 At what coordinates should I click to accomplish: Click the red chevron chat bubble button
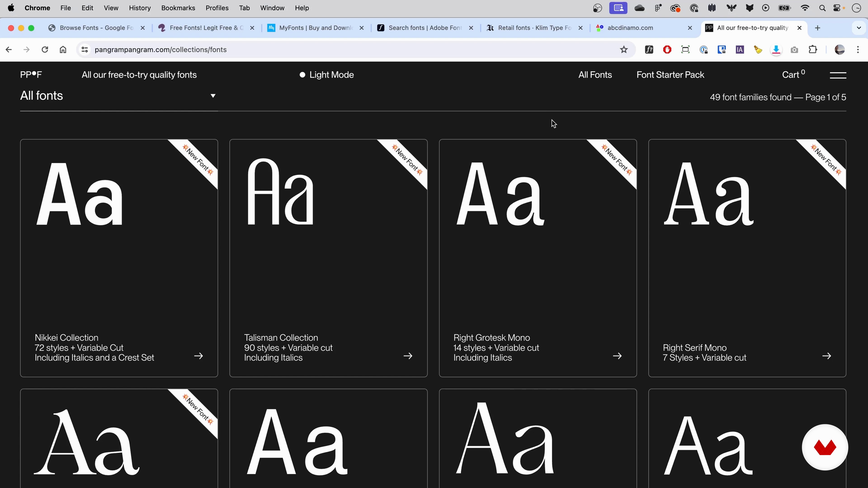pyautogui.click(x=825, y=447)
